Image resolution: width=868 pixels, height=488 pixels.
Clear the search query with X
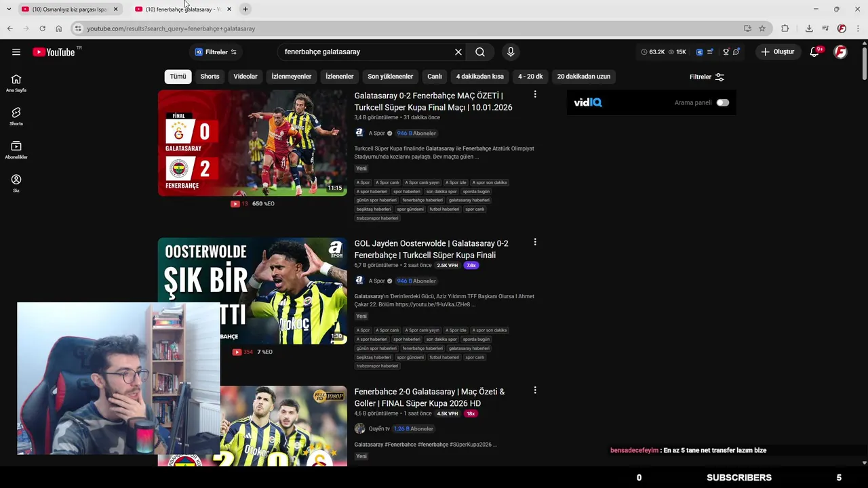[458, 52]
